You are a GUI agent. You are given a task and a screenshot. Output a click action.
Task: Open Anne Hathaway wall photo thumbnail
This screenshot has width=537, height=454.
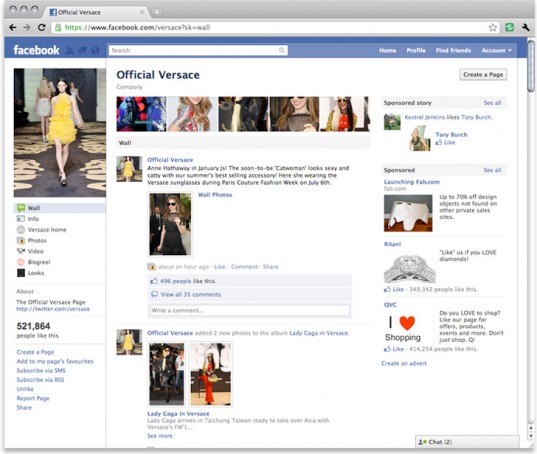(170, 224)
